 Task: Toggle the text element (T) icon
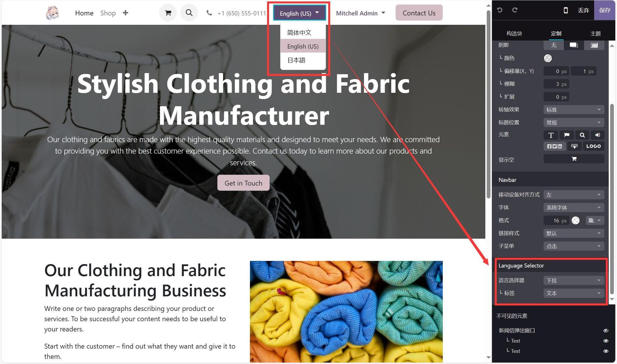point(551,135)
